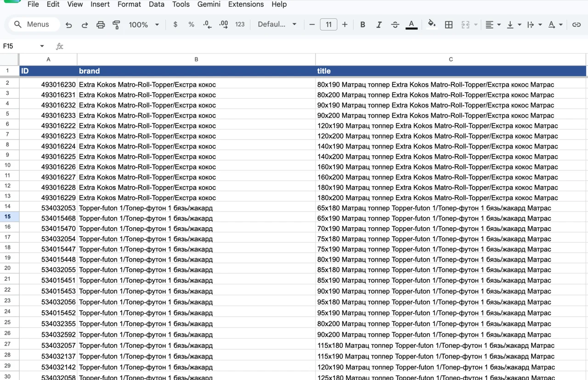Click the Undo arrow icon
The width and height of the screenshot is (588, 380).
coord(69,25)
